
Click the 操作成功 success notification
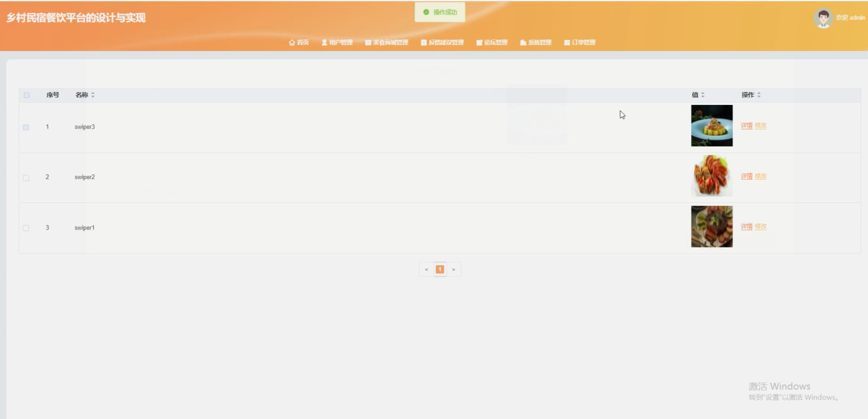tap(440, 12)
